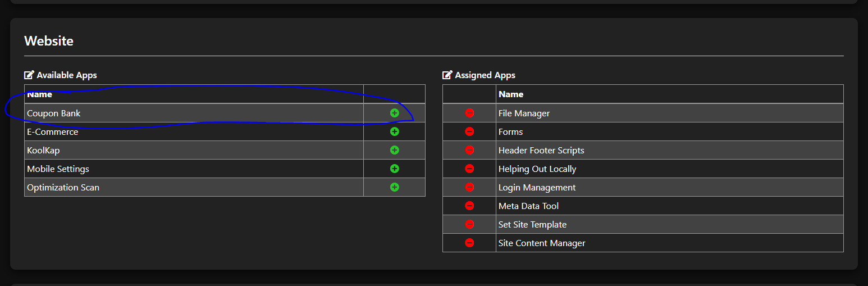Unassign the Meta Data Tool

pyautogui.click(x=469, y=206)
